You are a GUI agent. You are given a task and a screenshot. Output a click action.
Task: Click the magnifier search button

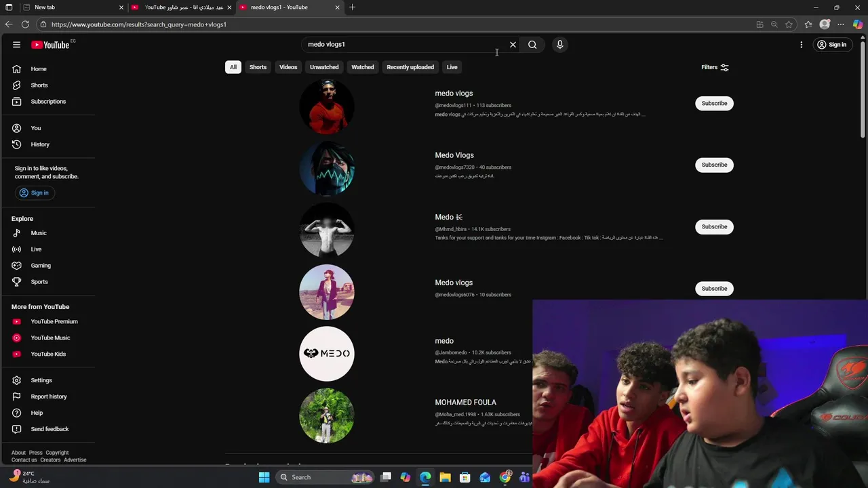pos(532,45)
